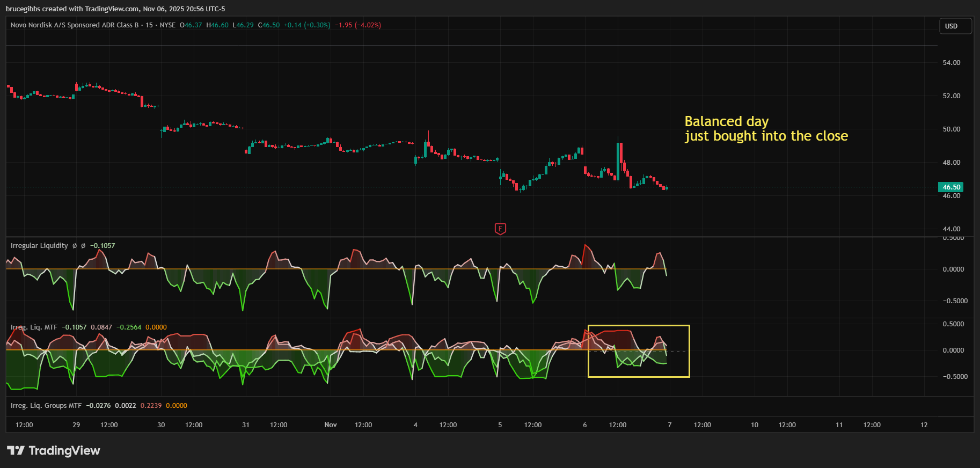Select the yellow rectangle drawing

pyautogui.click(x=639, y=326)
